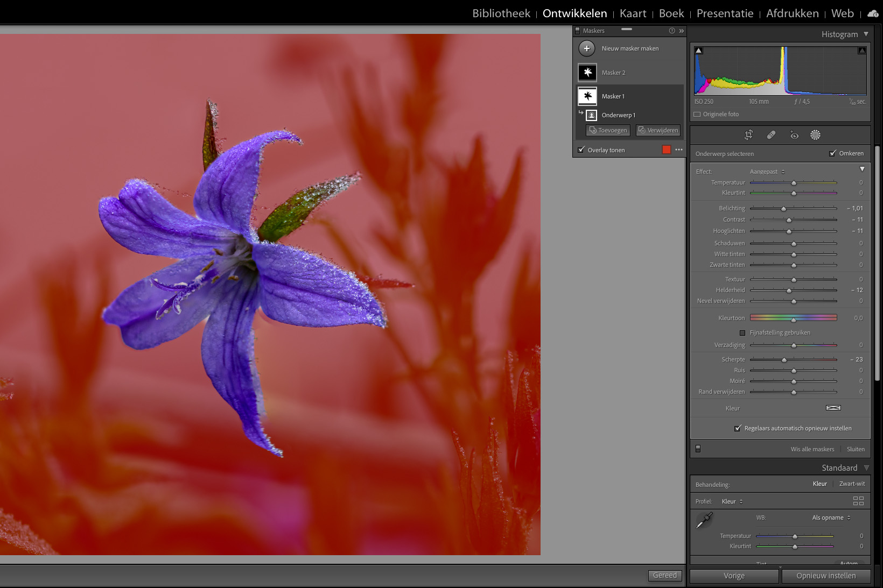
Task: Switch to the Kaart module
Action: (633, 13)
